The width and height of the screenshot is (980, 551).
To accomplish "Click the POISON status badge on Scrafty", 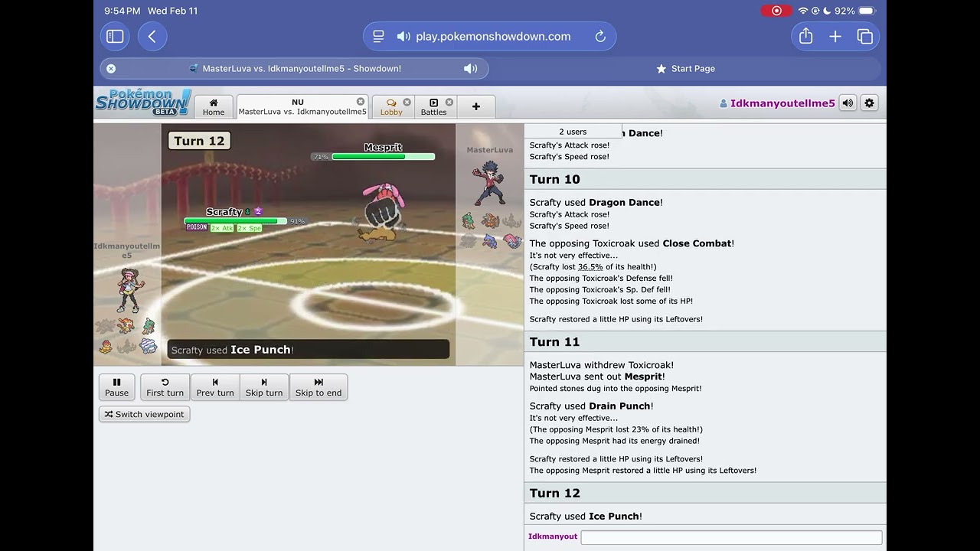I will coord(197,228).
